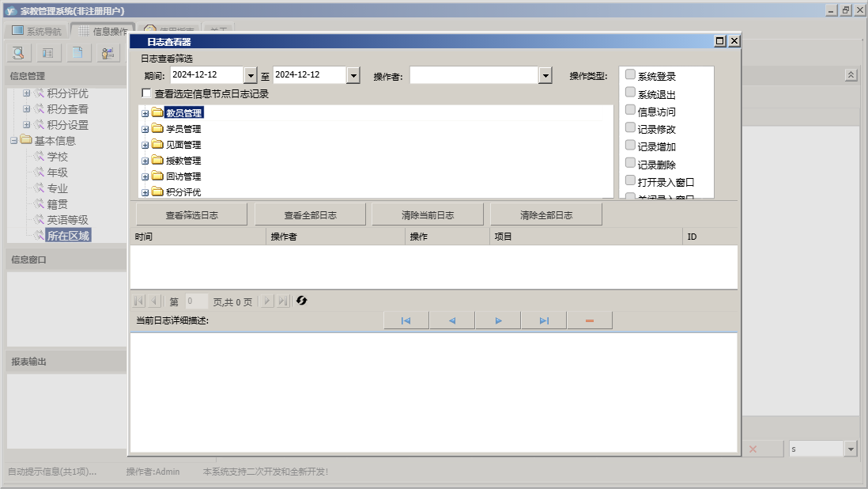Click the 项目 column header
Screen dimensions: 868x489
[x=587, y=237]
